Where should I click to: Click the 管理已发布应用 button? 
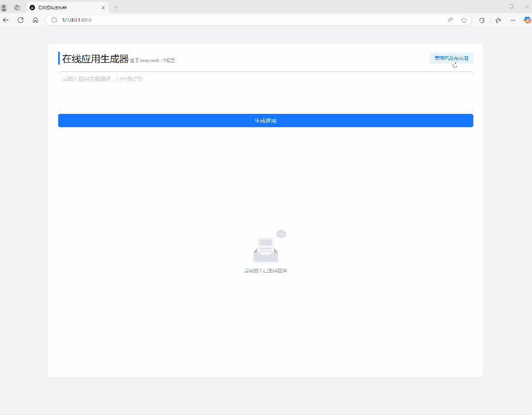(x=451, y=58)
